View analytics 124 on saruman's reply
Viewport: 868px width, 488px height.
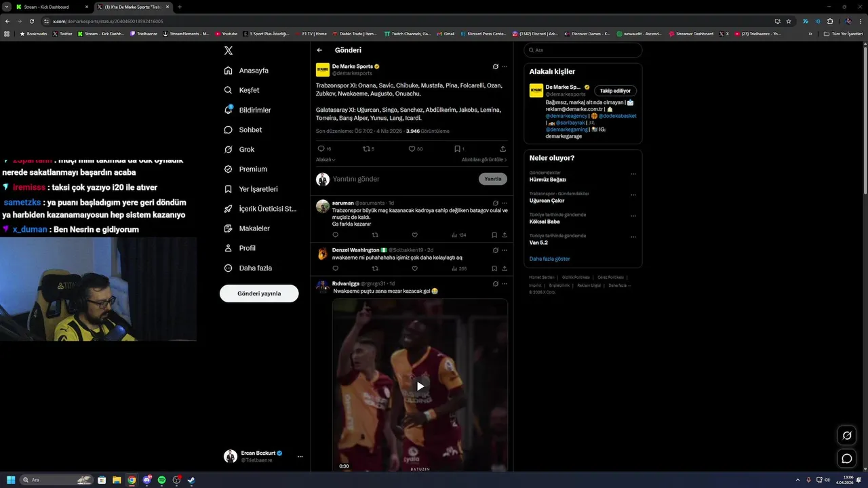(x=458, y=235)
